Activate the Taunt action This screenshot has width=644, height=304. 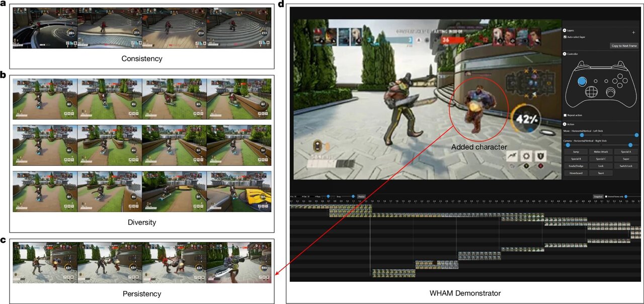601,173
